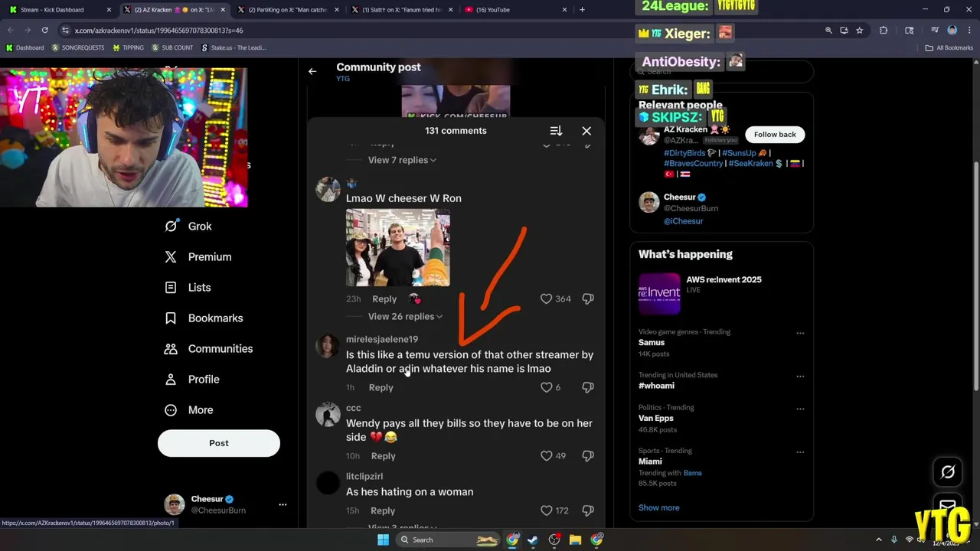
Task: Open the photo in W Ron comment
Action: 397,248
